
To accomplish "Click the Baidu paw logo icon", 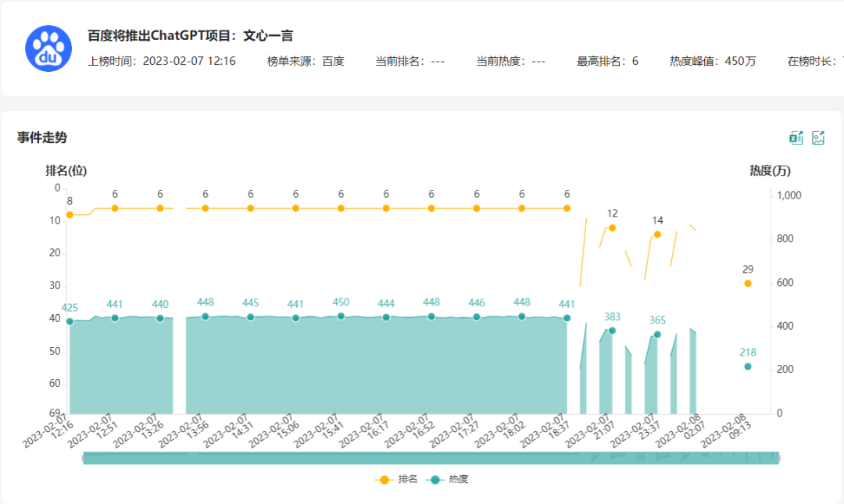I will 48,48.
